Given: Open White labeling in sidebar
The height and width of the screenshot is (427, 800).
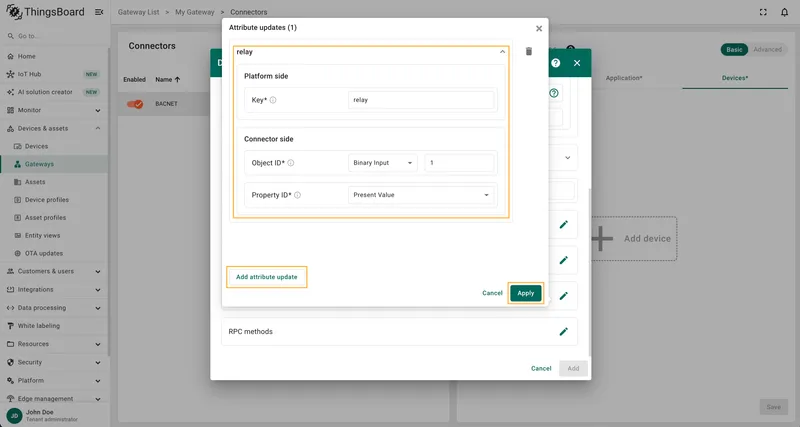Looking at the screenshot, I should (x=54, y=326).
